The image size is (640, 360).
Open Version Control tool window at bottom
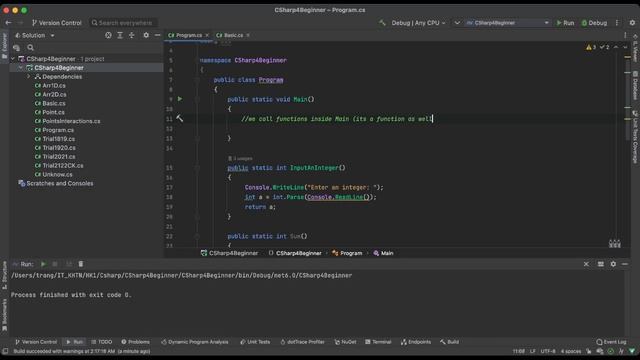[36, 342]
